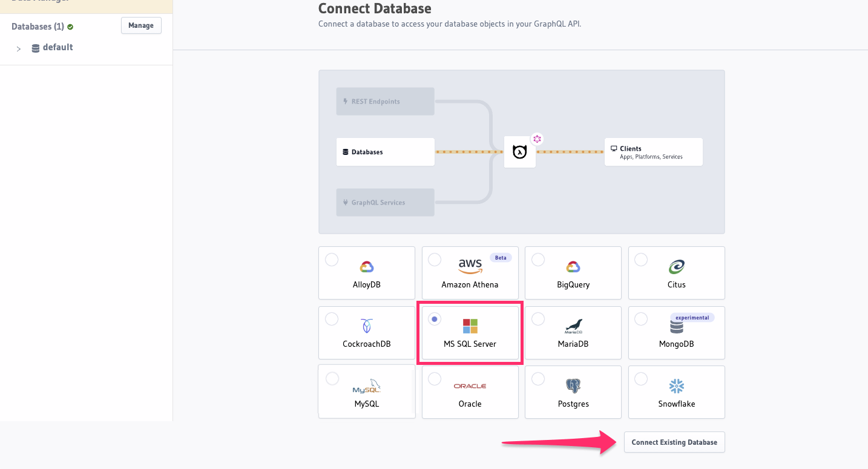Select the Snowflake radio button

(641, 379)
